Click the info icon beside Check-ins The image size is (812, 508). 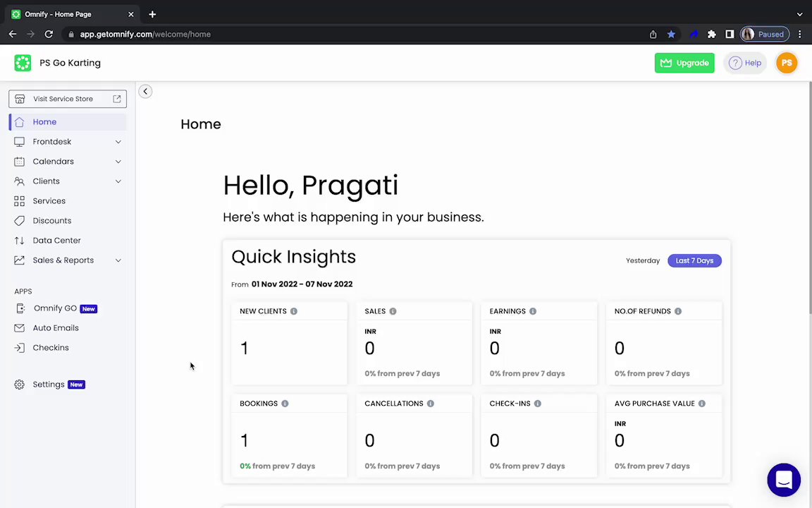tap(537, 404)
